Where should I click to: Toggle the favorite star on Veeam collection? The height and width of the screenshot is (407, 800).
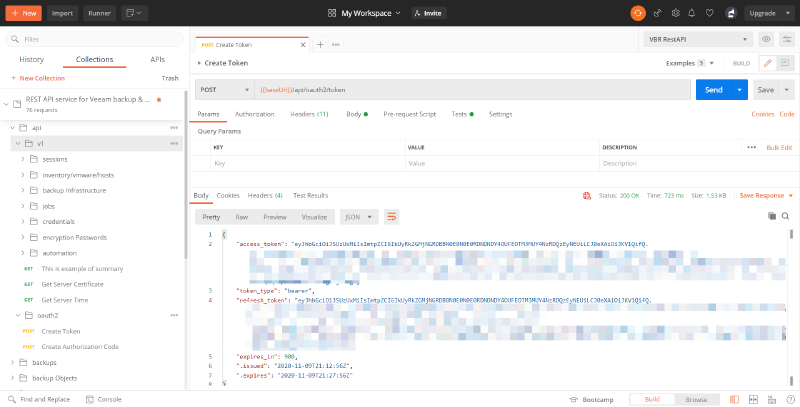[159, 100]
